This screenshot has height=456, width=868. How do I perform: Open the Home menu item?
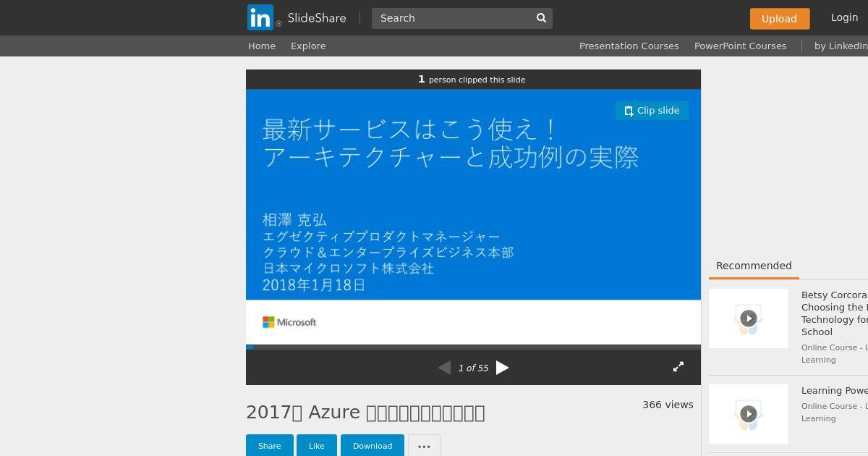click(262, 46)
